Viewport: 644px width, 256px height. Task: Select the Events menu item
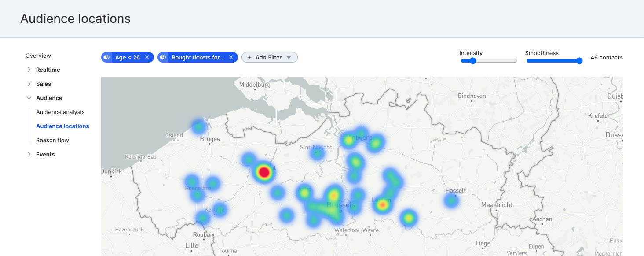tap(45, 154)
